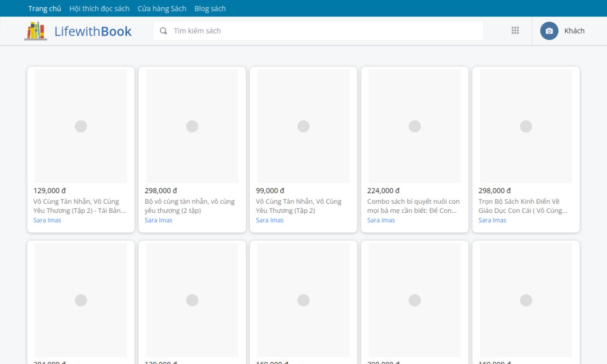This screenshot has height=364, width=607.
Task: Open the apps grid icon
Action: click(x=515, y=31)
